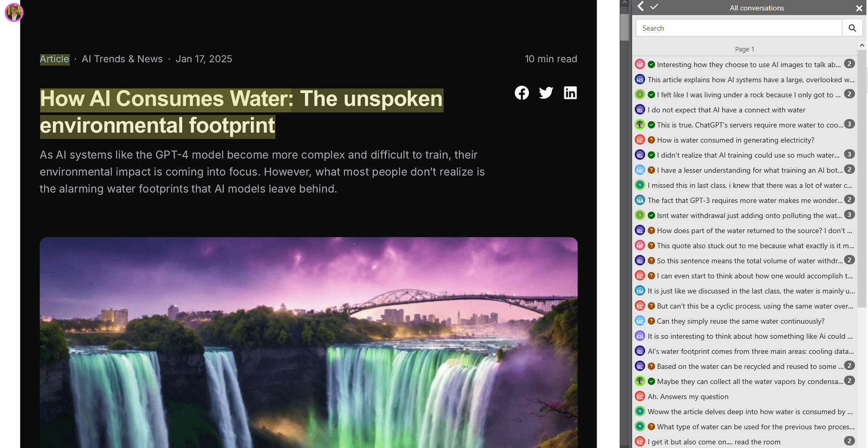Open user profile avatar at top left

click(14, 12)
